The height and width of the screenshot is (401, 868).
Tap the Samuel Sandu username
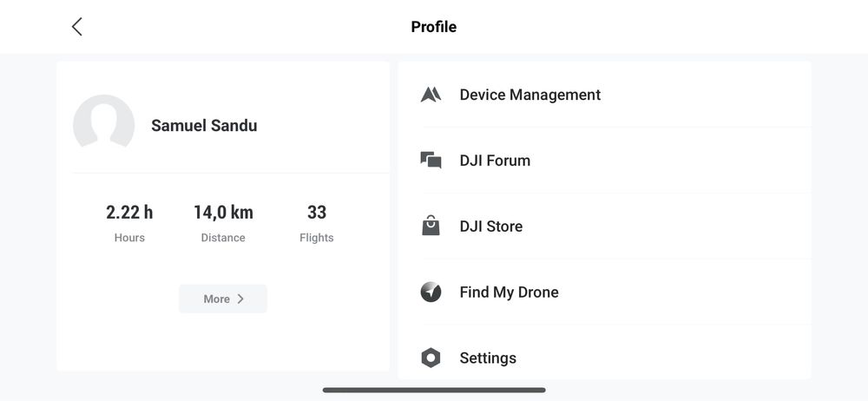coord(204,125)
